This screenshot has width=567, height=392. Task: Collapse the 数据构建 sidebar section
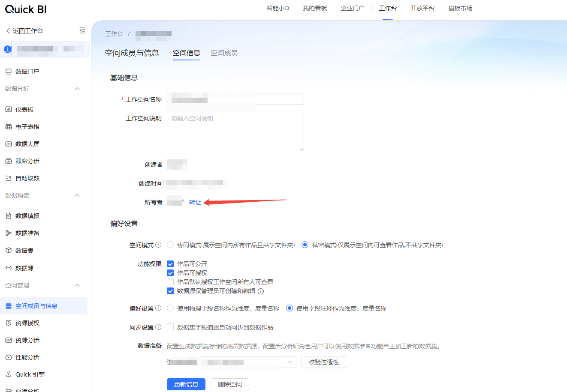click(x=77, y=195)
